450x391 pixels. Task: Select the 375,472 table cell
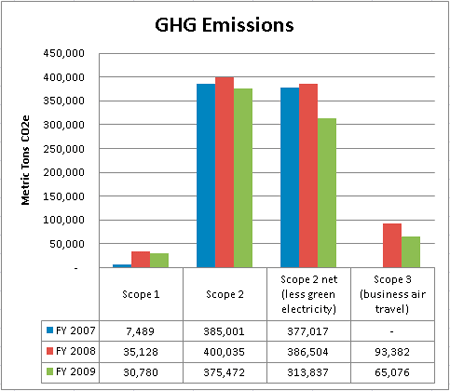[x=224, y=372]
